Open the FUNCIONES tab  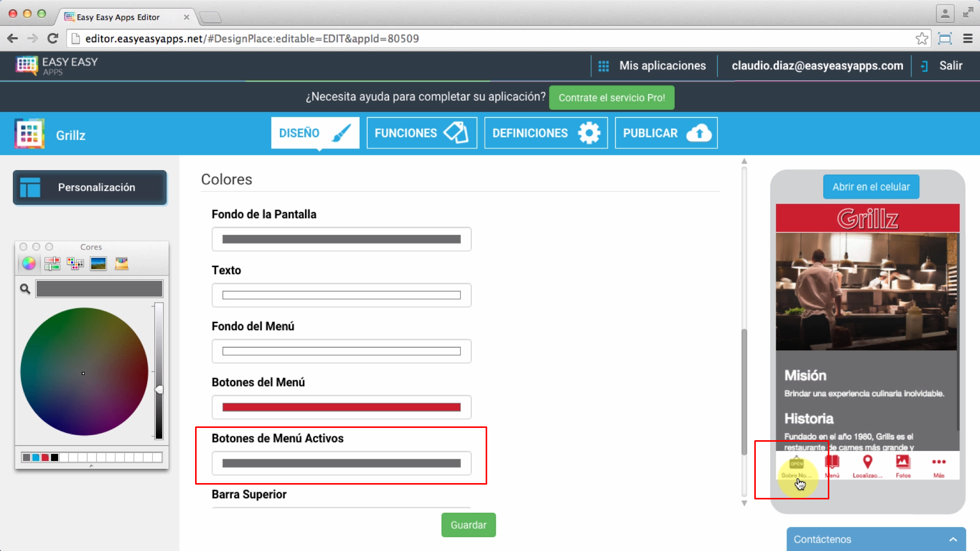[421, 133]
